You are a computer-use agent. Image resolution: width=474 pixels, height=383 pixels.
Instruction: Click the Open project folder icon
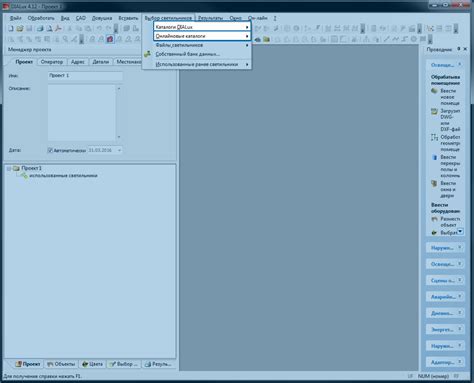pos(20,29)
